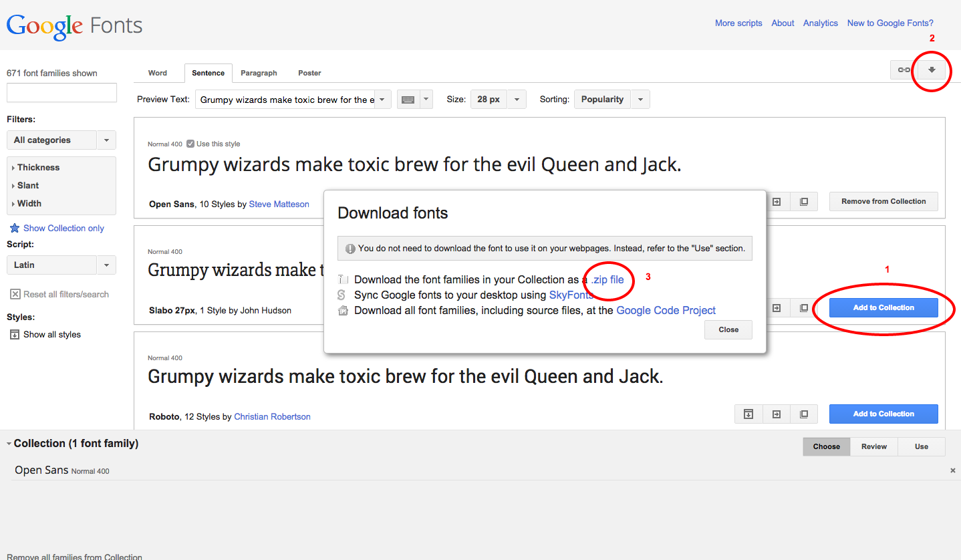The width and height of the screenshot is (961, 560).
Task: Click the bookmark link chain icon
Action: (904, 69)
